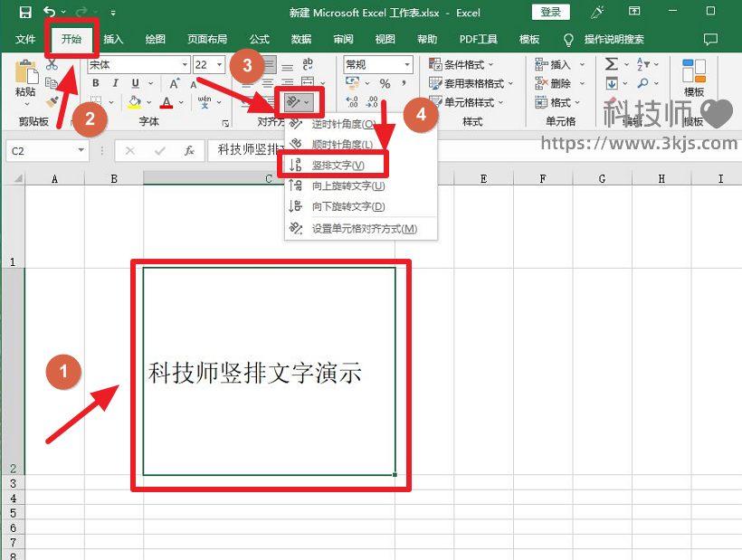The height and width of the screenshot is (560, 742).
Task: Switch to the 数据 Data tab
Action: [301, 39]
